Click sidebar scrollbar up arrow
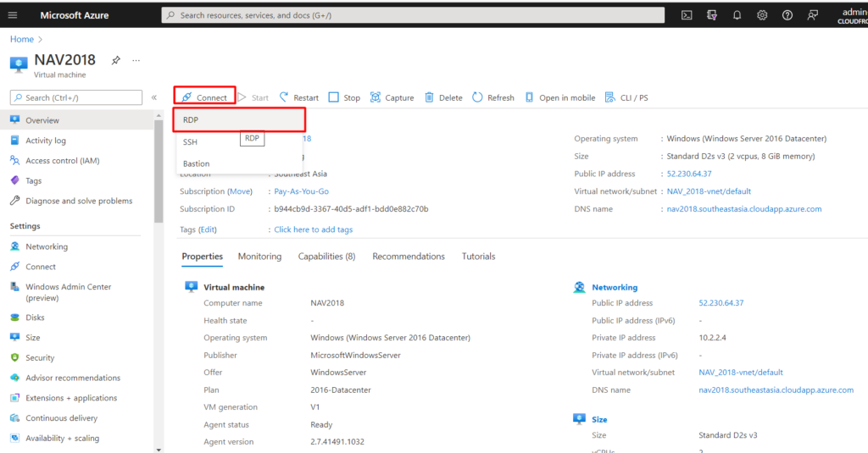Screen dimensions: 868x453 point(159,116)
